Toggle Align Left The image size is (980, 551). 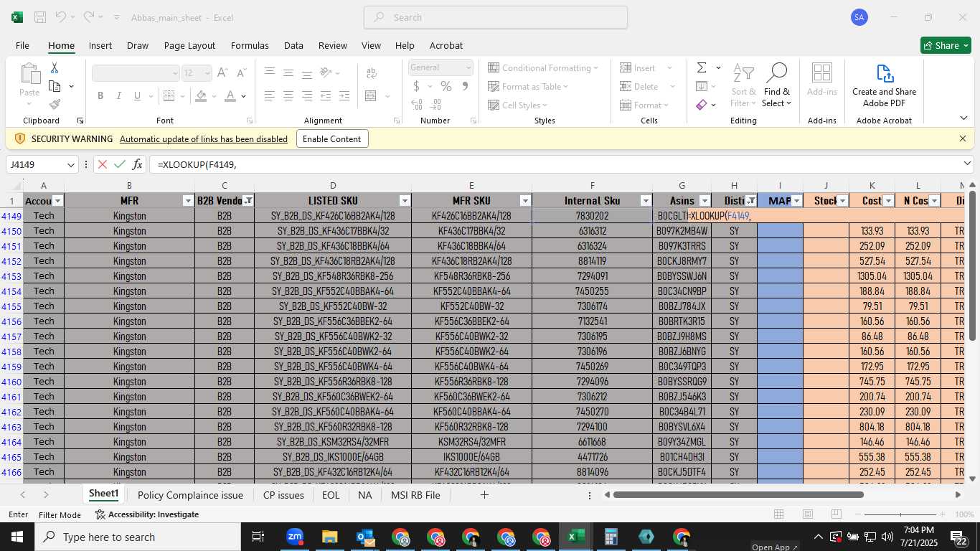[270, 95]
